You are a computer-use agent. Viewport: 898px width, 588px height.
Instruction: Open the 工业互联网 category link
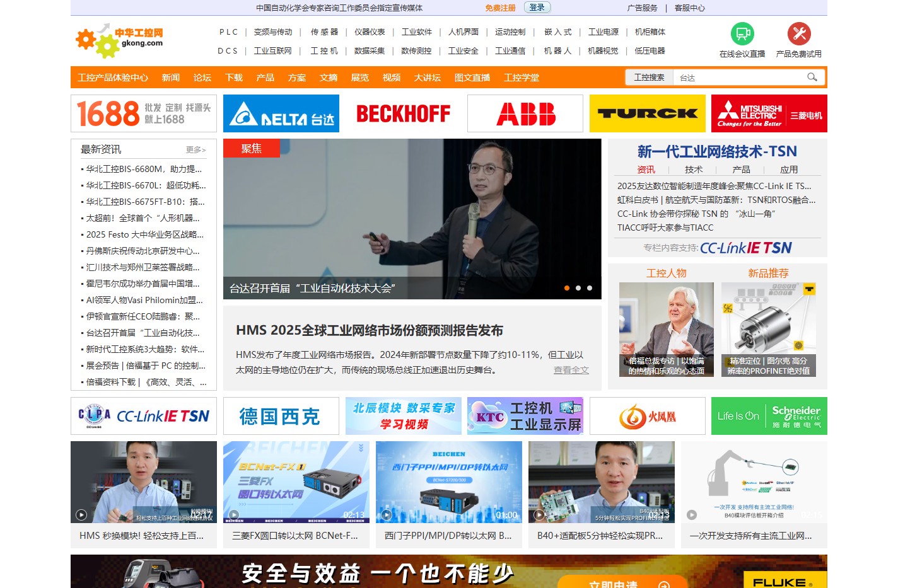[x=273, y=50]
